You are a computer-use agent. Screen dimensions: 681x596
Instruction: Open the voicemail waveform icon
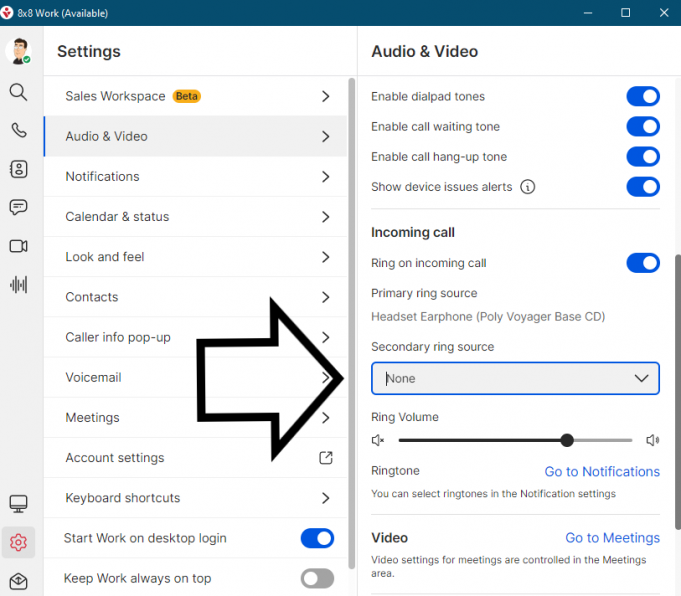[x=18, y=284]
